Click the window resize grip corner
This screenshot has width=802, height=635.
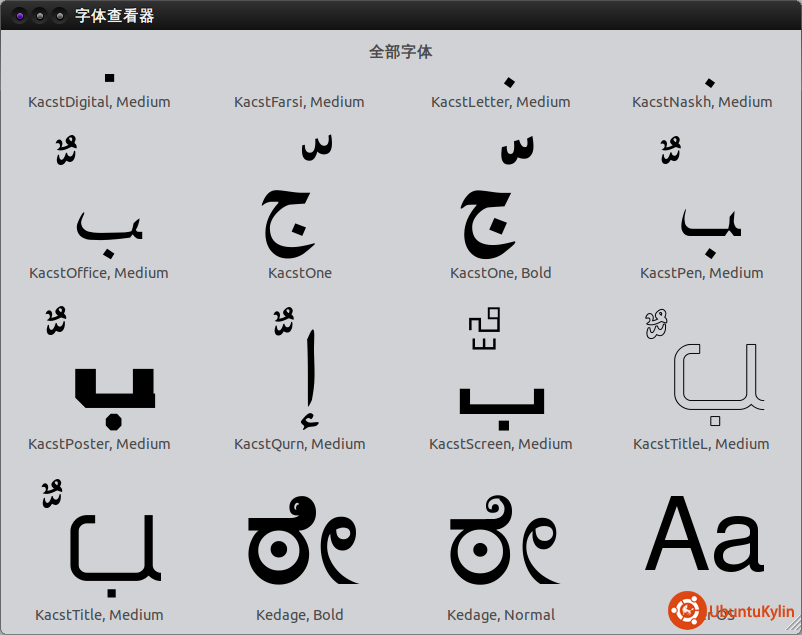793,626
